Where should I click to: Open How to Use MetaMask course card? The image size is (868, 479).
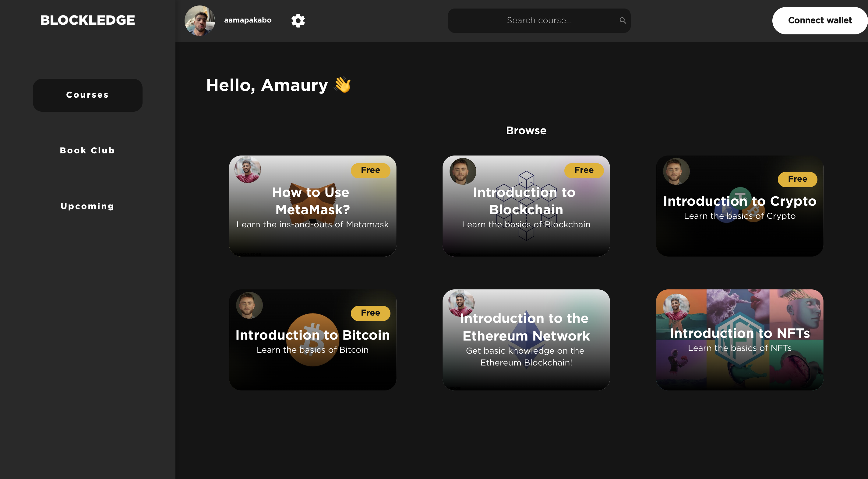coord(312,206)
